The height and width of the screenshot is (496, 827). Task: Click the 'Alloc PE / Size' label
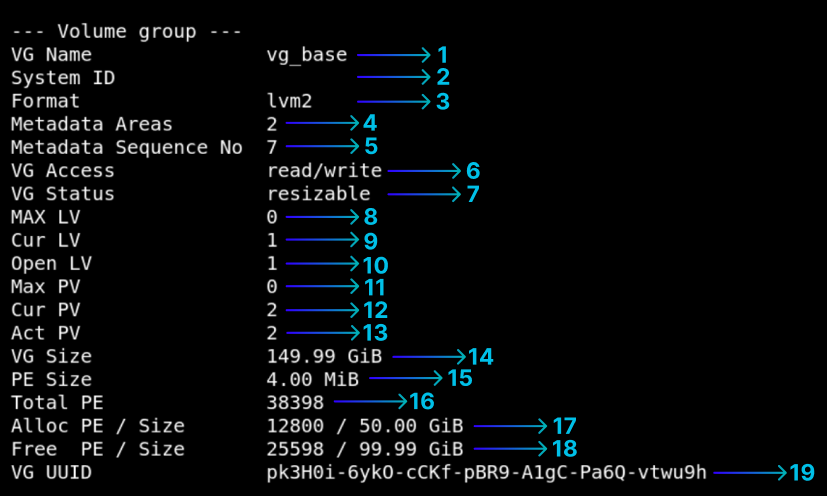pyautogui.click(x=98, y=426)
